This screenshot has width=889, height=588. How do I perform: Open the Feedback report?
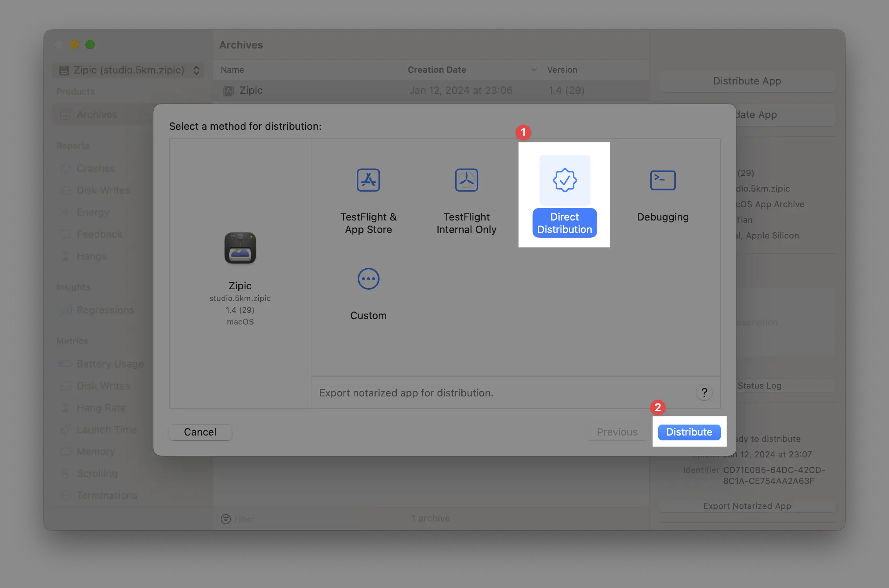99,234
